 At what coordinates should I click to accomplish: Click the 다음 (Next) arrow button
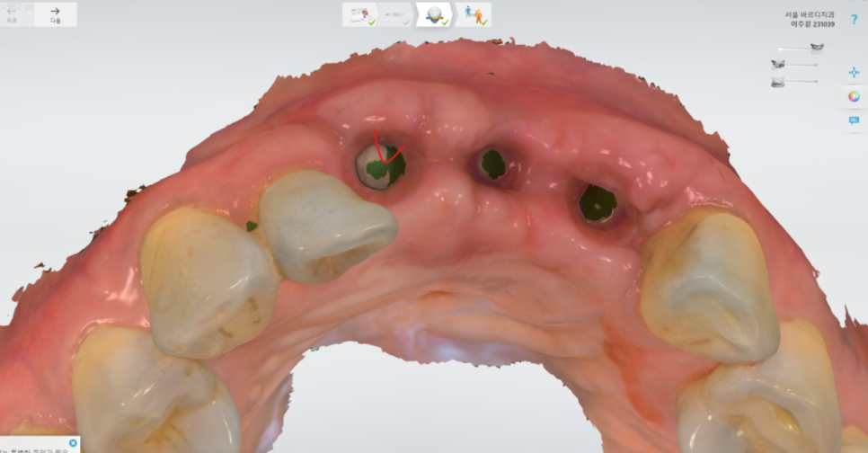tap(55, 13)
